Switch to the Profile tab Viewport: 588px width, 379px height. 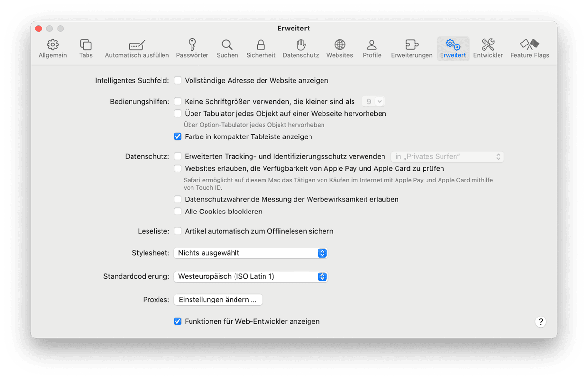[372, 48]
